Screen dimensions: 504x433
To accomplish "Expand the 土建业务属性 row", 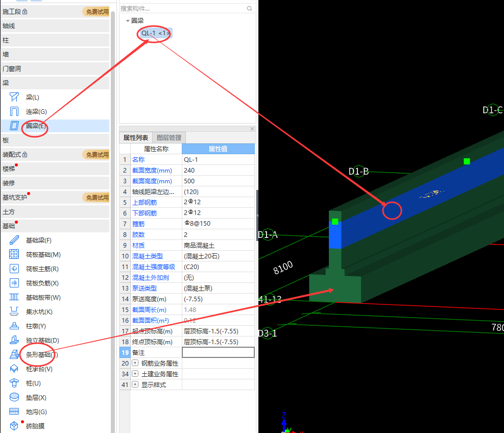I will [135, 374].
